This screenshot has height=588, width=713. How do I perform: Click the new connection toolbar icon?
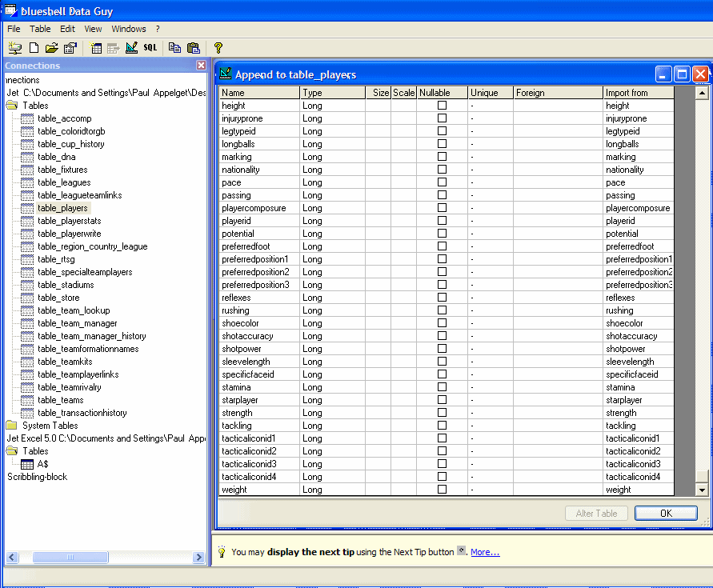pyautogui.click(x=14, y=48)
